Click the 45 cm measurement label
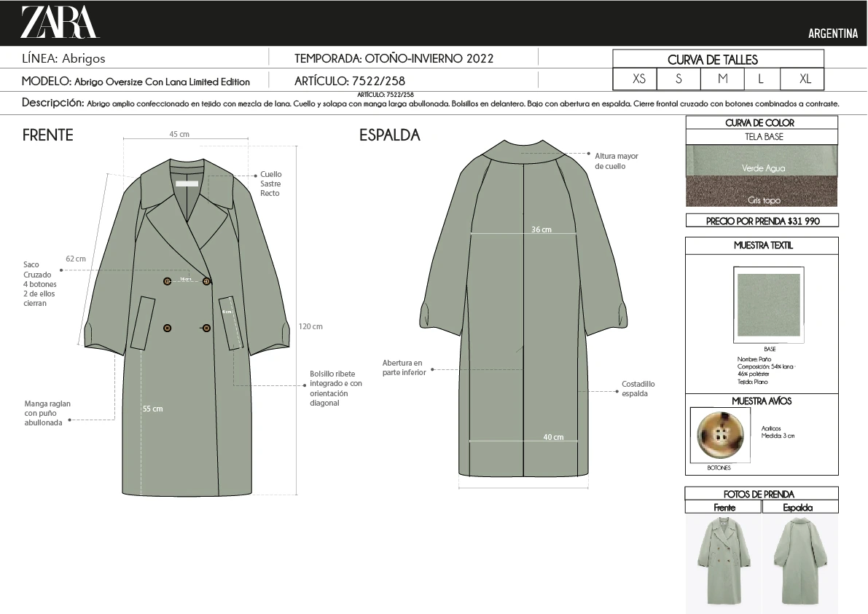The image size is (868, 614). pyautogui.click(x=179, y=134)
